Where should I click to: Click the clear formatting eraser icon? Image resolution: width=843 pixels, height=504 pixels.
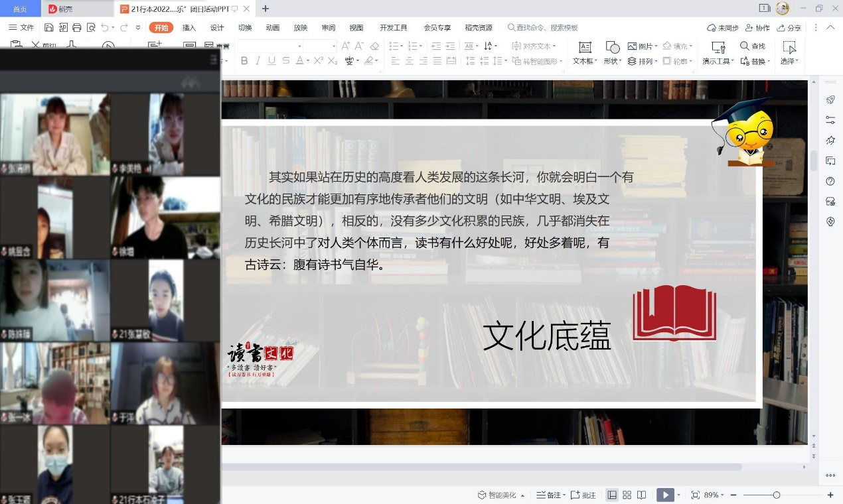point(374,46)
